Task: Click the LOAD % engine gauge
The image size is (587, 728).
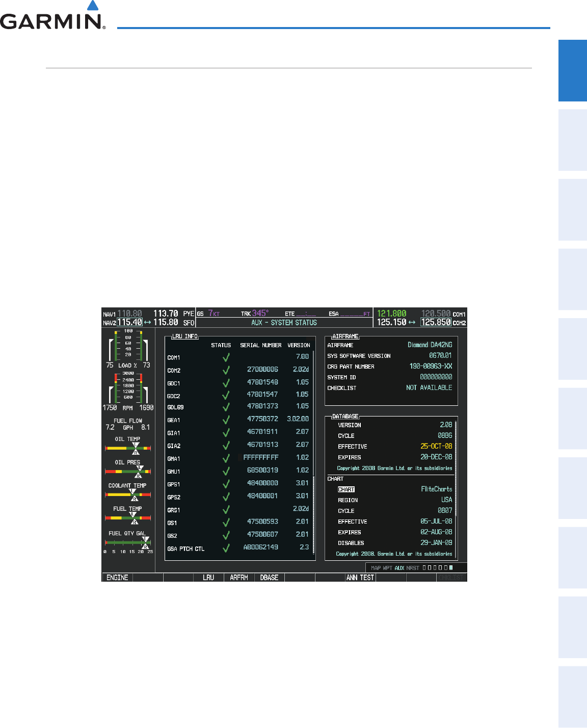Action: click(x=128, y=349)
